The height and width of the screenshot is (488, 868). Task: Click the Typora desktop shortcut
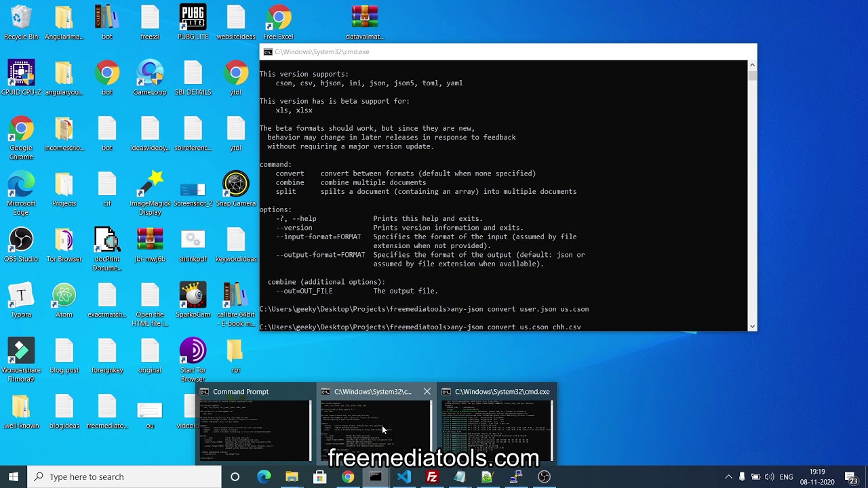[21, 300]
